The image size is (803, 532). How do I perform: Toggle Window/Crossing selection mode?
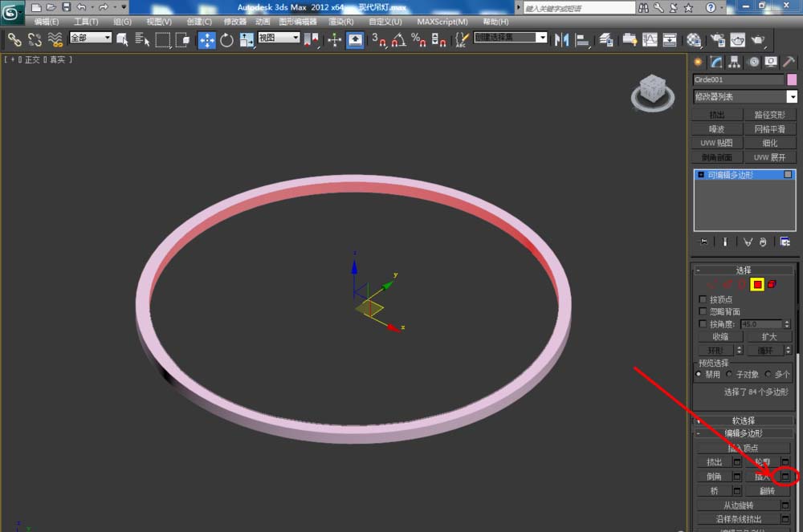pos(182,39)
